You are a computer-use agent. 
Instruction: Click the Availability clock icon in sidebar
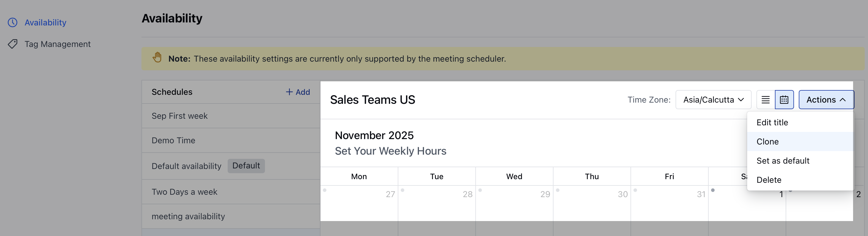(x=13, y=23)
